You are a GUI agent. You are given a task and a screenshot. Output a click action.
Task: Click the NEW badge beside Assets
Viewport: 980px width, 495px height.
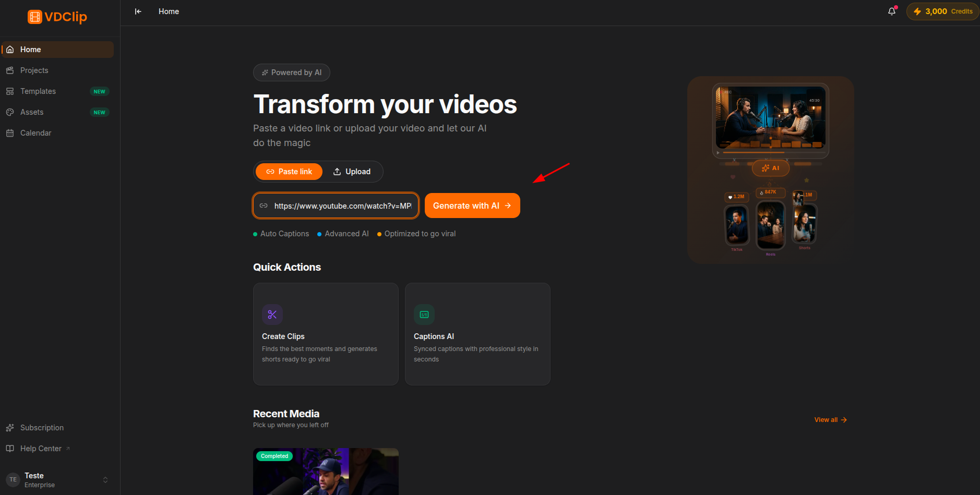pos(99,113)
